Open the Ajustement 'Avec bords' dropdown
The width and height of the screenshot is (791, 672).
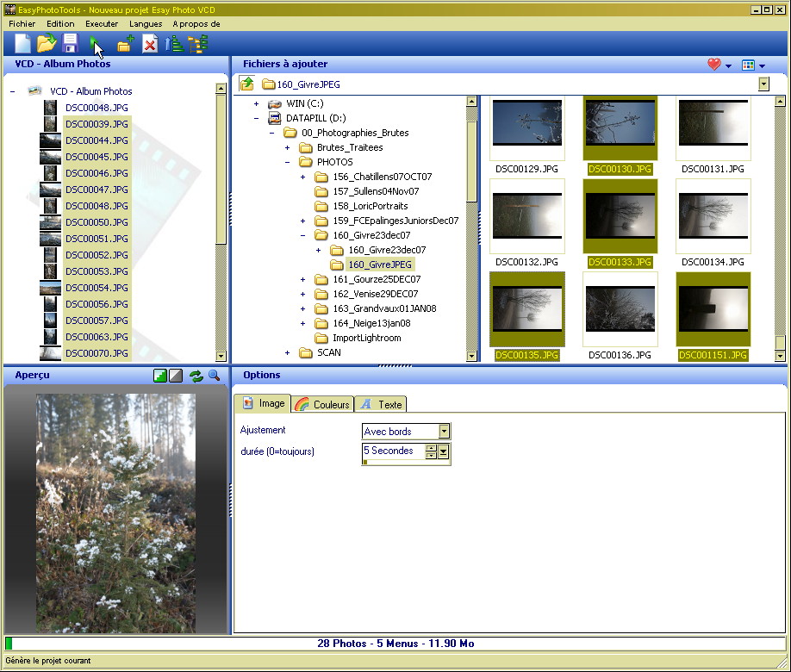444,431
